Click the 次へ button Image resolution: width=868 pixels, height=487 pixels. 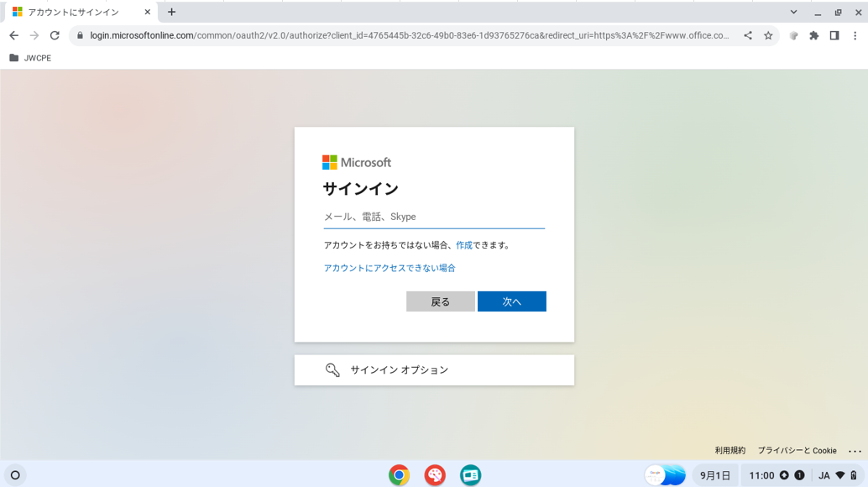coord(512,301)
